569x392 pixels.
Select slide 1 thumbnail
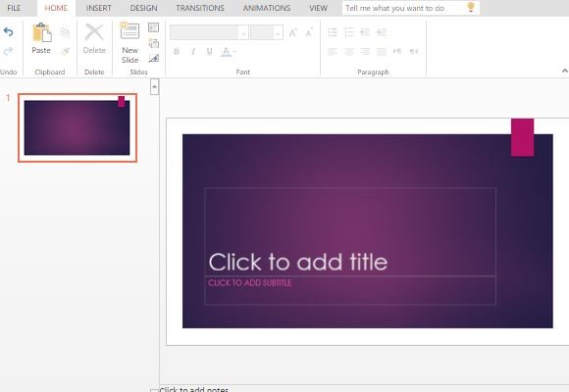[x=78, y=127]
